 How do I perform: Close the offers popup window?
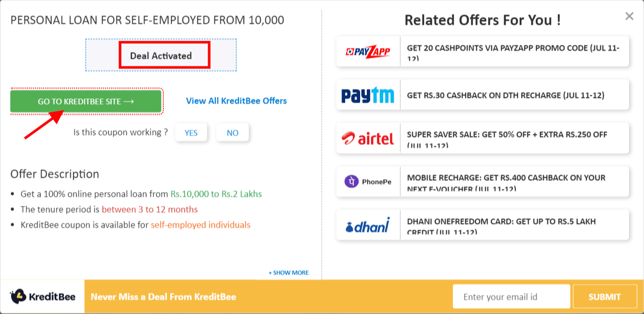point(630,16)
